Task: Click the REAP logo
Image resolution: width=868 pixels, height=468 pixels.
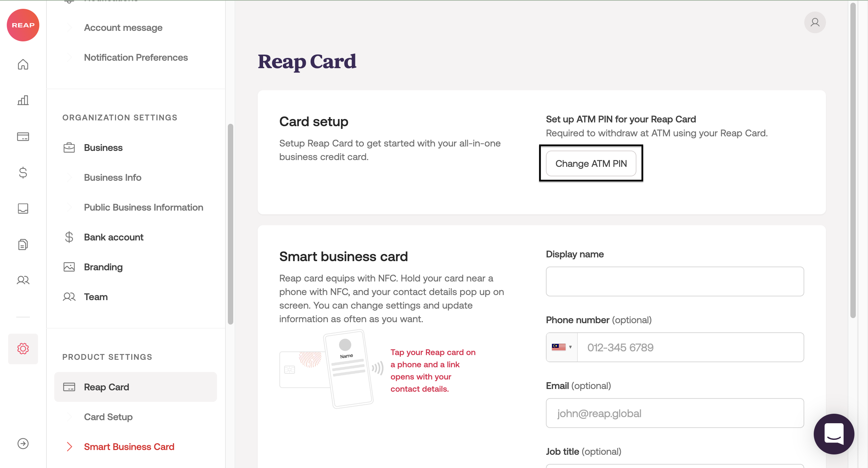Action: 23,25
